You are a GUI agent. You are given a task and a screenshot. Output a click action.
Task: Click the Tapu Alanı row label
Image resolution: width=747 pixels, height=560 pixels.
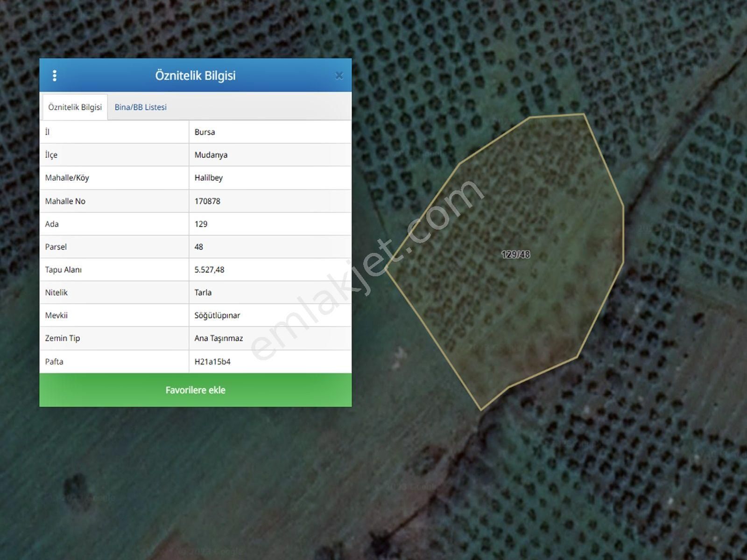coord(63,270)
